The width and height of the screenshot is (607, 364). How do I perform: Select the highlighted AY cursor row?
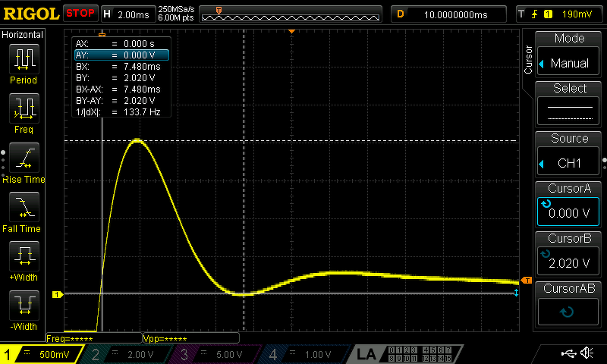tap(121, 55)
